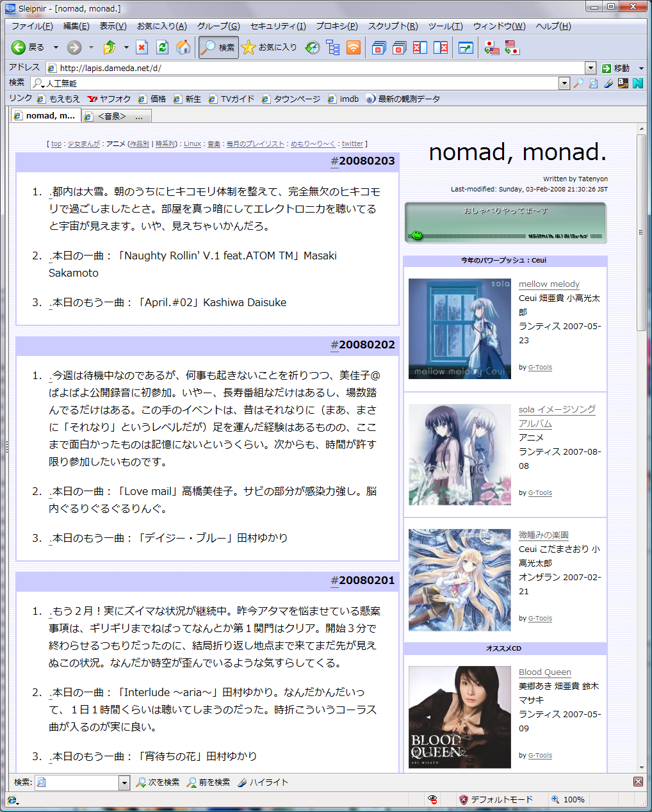
Task: Click the 100% zoom level control
Action: coord(568,799)
